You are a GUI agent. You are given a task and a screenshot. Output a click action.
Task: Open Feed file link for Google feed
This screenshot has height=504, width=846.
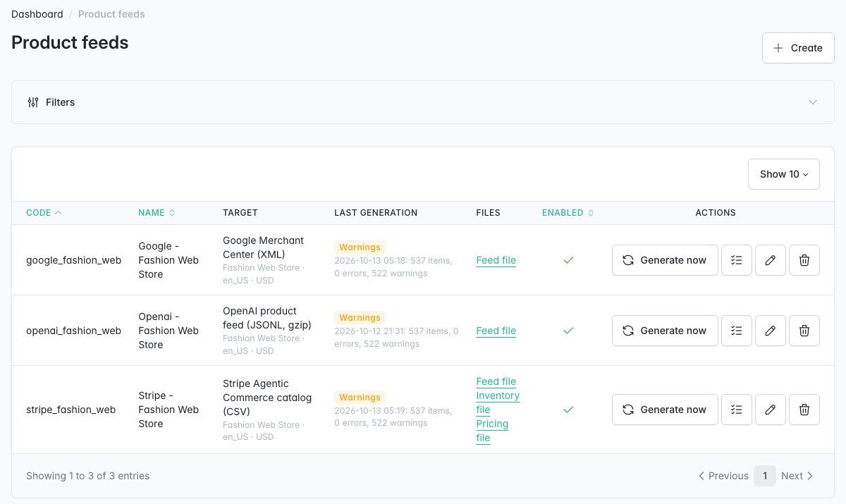click(x=496, y=260)
